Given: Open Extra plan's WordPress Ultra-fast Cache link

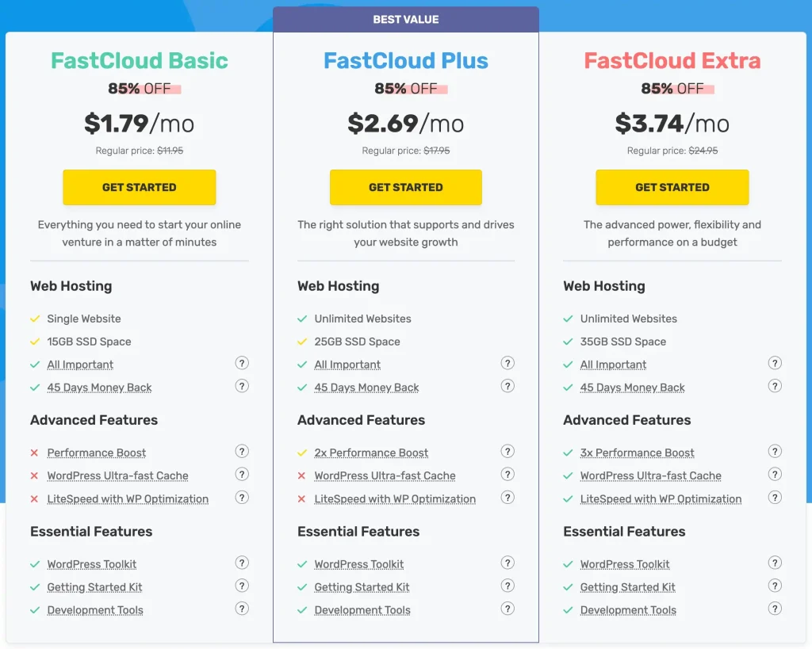Looking at the screenshot, I should [650, 476].
